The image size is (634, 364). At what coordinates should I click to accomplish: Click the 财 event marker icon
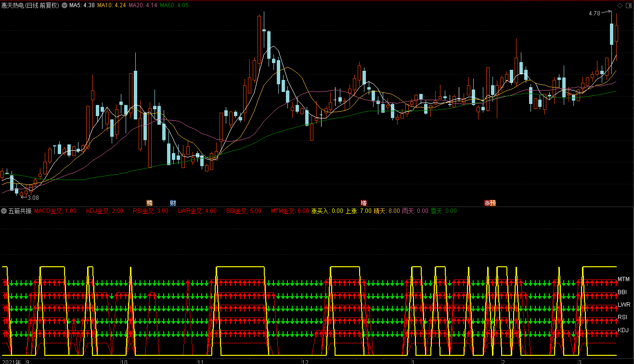[173, 203]
